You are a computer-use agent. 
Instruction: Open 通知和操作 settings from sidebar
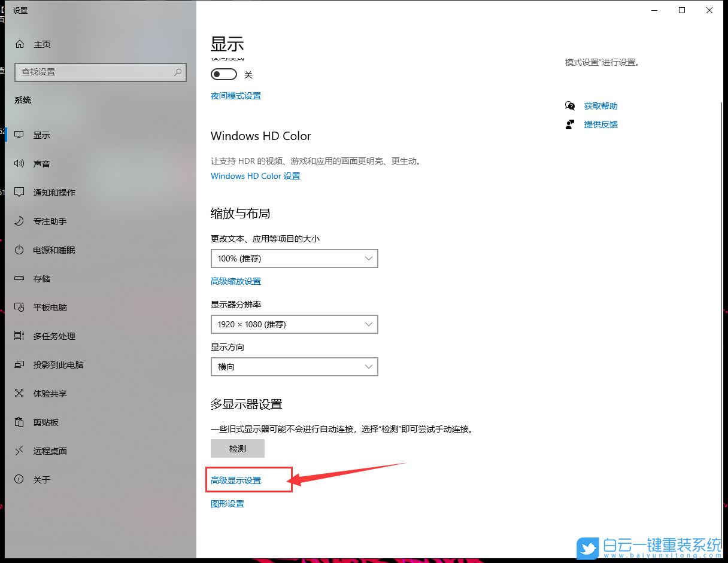pos(54,192)
